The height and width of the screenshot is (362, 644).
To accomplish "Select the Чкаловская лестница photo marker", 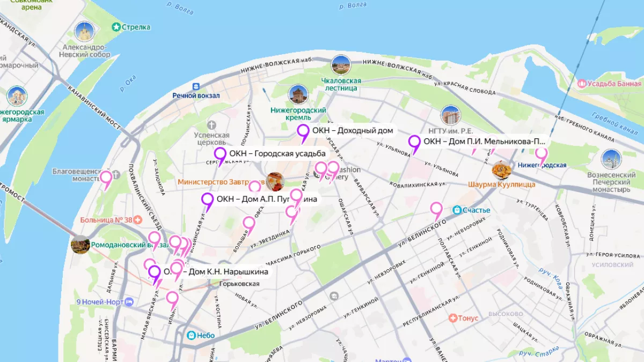I will pos(341,65).
